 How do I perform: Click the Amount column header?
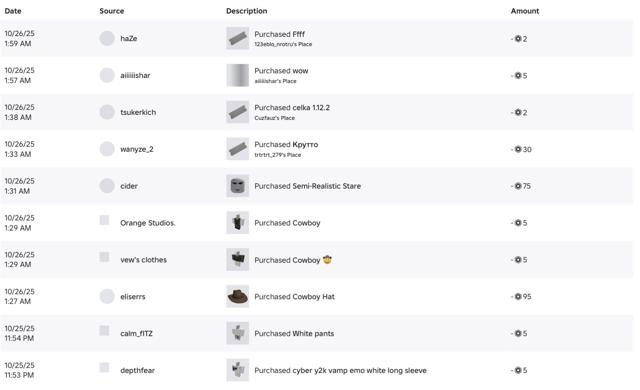coord(525,11)
